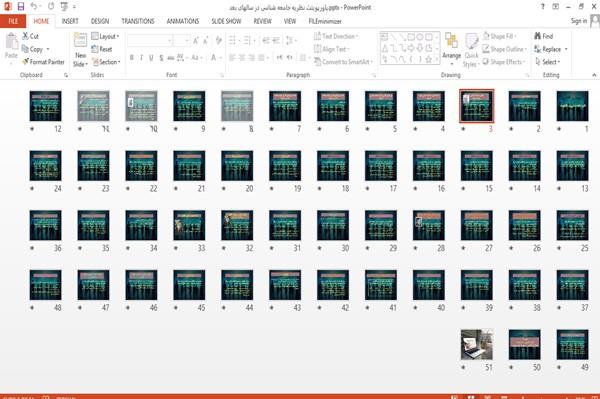Select slide 33 thumbnail
The height and width of the screenshot is (399, 600).
pyautogui.click(x=189, y=225)
